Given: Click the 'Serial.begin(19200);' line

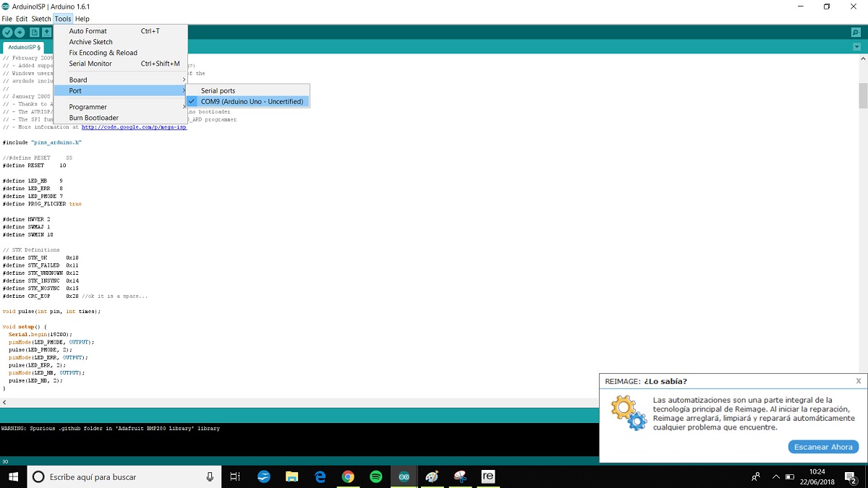Looking at the screenshot, I should (41, 335).
